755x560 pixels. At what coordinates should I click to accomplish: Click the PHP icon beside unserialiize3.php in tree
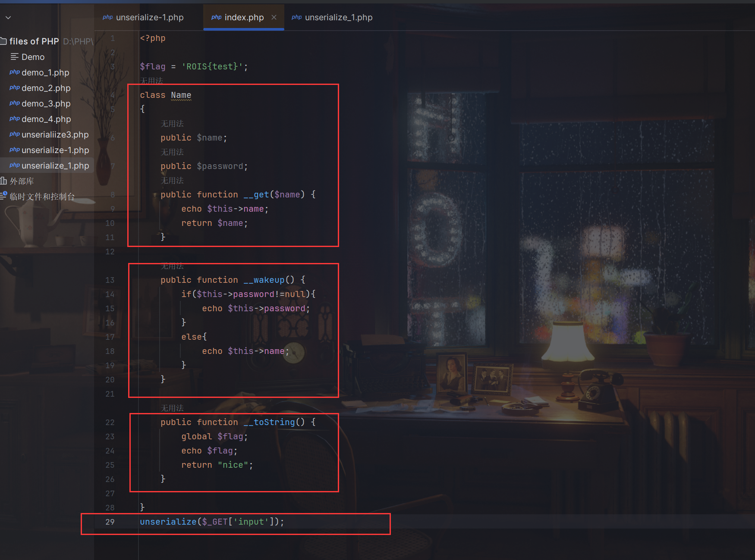coord(14,135)
